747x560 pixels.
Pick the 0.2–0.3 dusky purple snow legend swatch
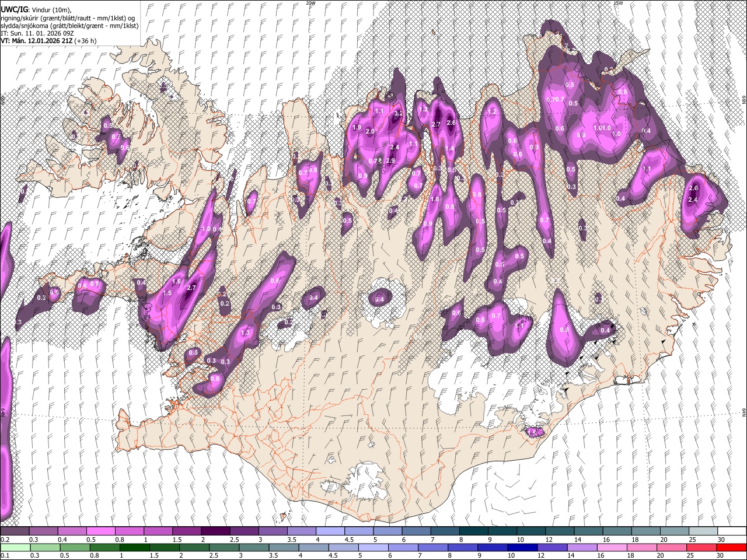coord(15,531)
